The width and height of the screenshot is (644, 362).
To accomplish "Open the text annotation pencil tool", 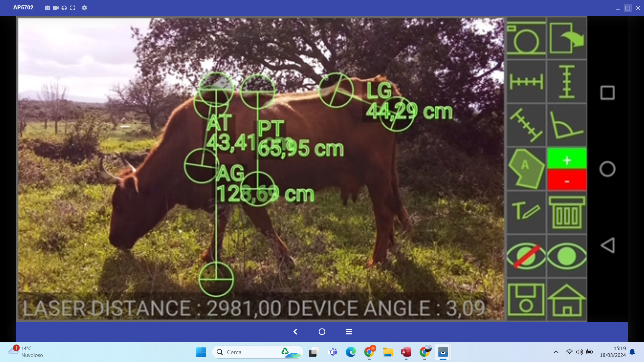I will click(x=526, y=212).
